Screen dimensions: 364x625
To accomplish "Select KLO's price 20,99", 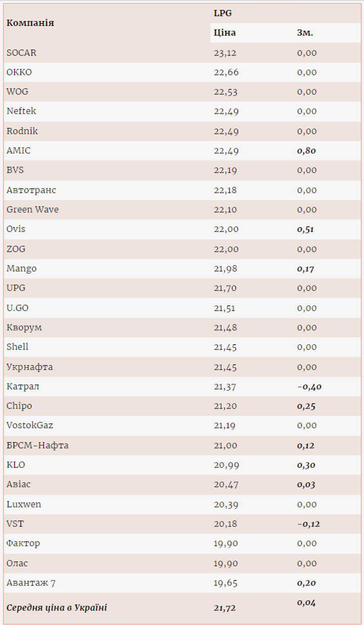I will coord(226,465).
